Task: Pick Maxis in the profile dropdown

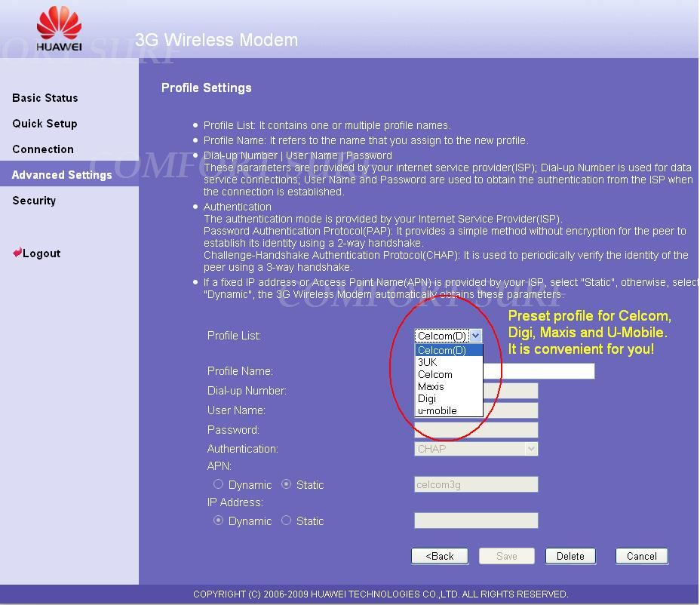Action: (x=431, y=386)
